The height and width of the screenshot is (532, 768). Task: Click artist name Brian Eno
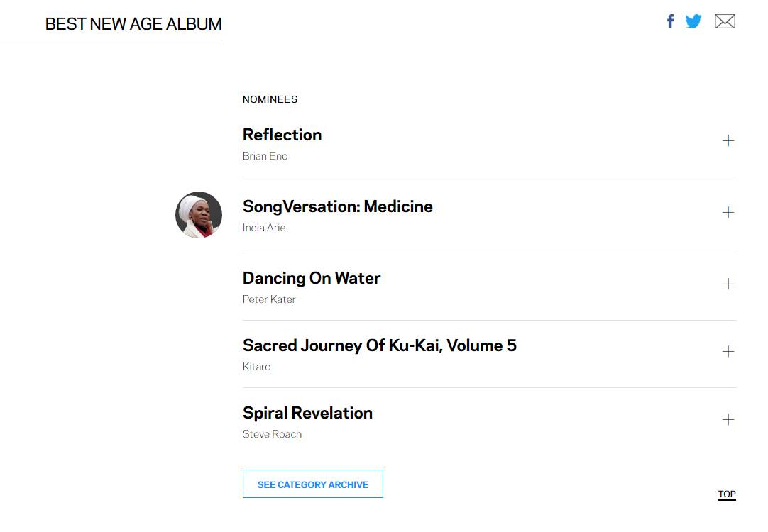265,156
